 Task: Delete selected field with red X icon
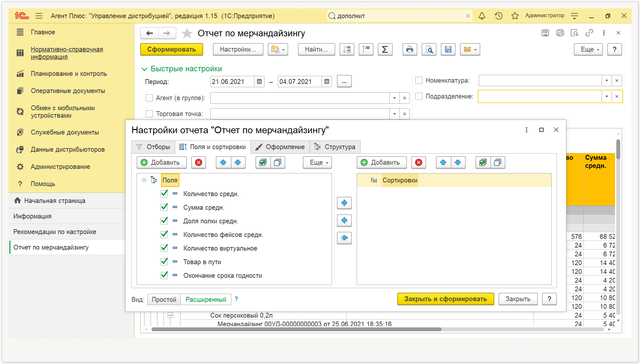pos(199,162)
